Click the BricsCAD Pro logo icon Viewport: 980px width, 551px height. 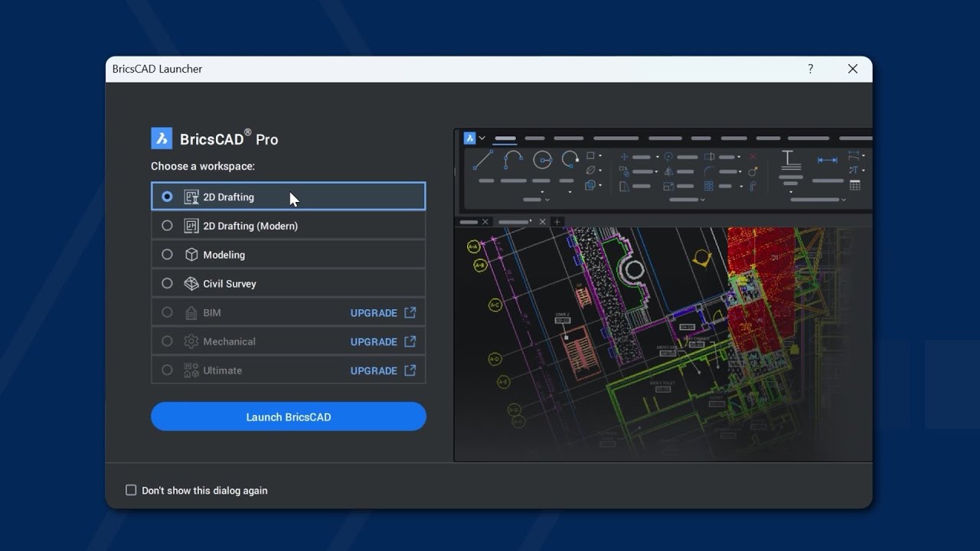tap(162, 139)
